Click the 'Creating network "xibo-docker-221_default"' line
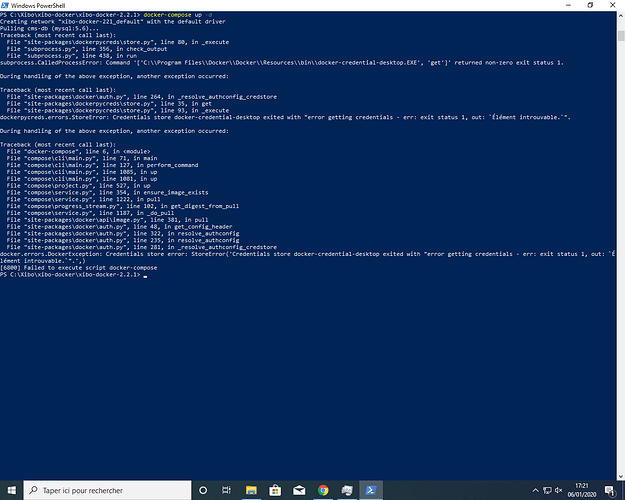The width and height of the screenshot is (625, 500). (113, 22)
